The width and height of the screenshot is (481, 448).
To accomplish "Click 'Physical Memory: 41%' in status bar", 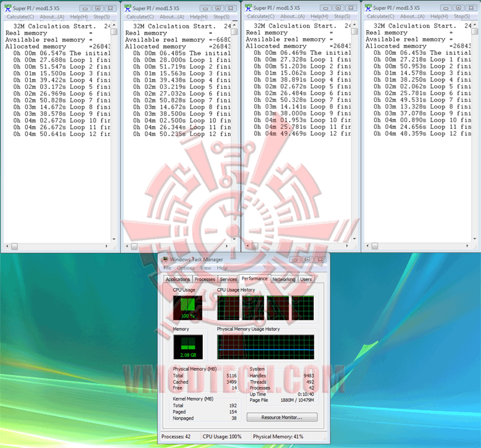I will pyautogui.click(x=278, y=437).
